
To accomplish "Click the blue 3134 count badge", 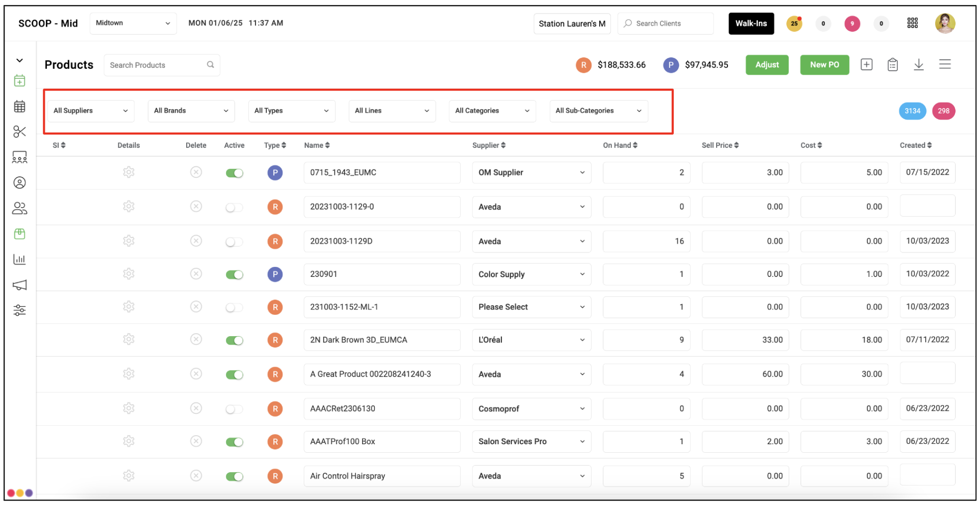I will pyautogui.click(x=912, y=111).
